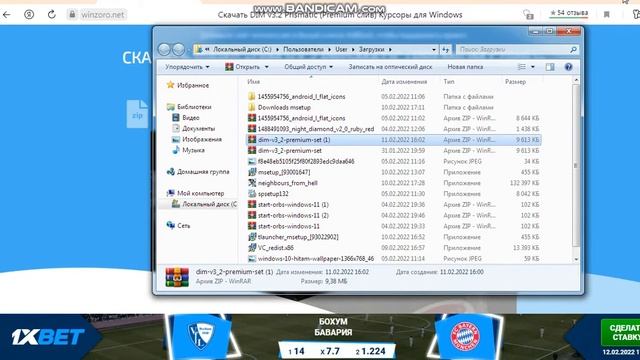Go forward in Explorer window
The width and height of the screenshot is (640, 360).
(x=178, y=49)
